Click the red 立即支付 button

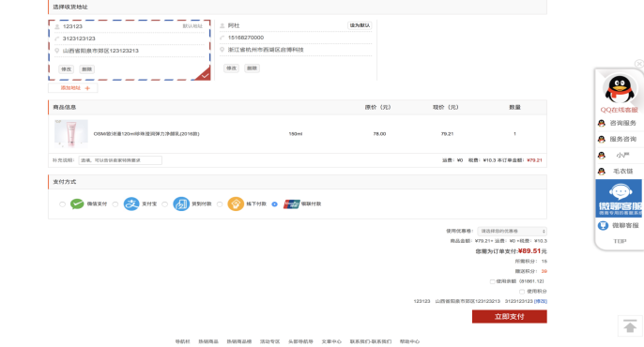509,316
